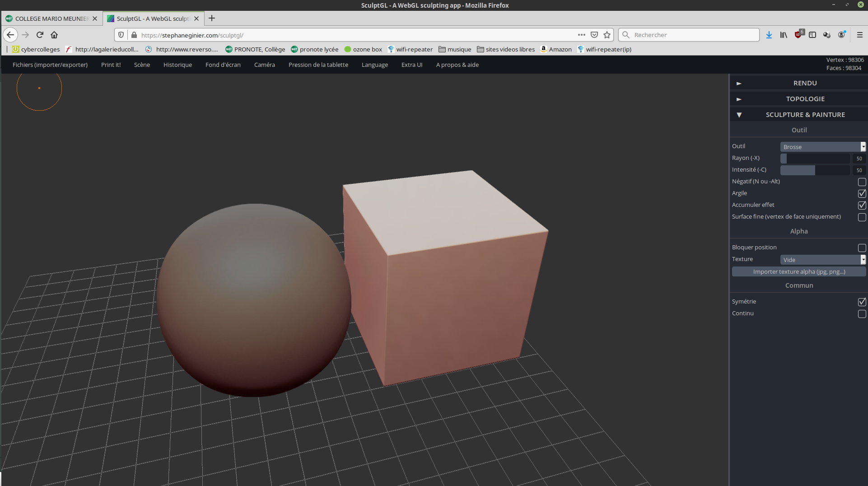The width and height of the screenshot is (868, 486).
Task: Check Bloquer position
Action: click(x=862, y=248)
